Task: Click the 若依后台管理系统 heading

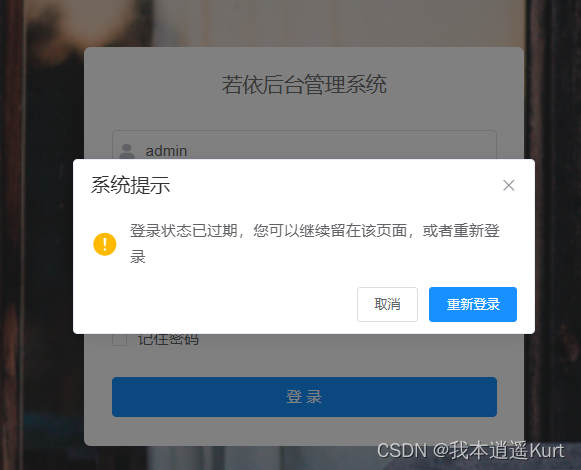Action: pyautogui.click(x=304, y=85)
